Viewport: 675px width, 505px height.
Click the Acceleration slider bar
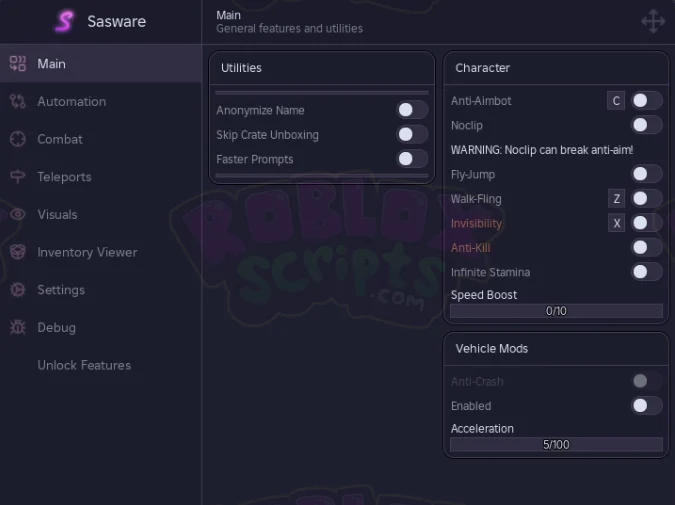(556, 444)
